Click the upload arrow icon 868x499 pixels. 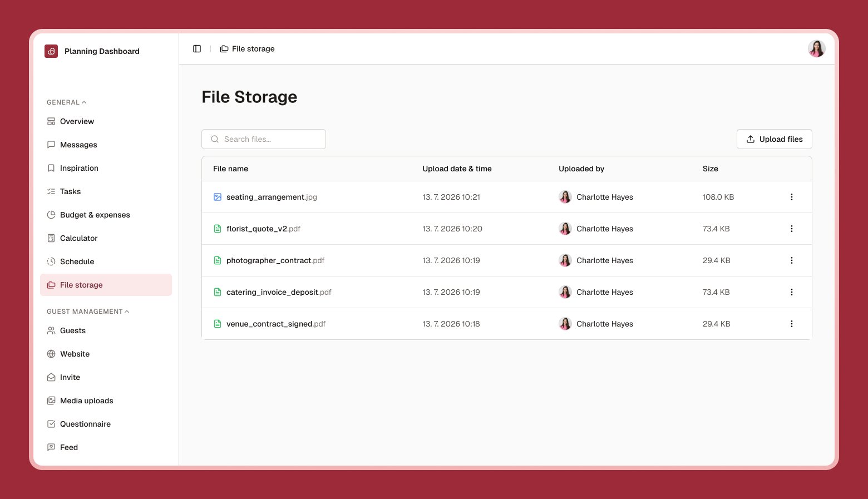[751, 139]
